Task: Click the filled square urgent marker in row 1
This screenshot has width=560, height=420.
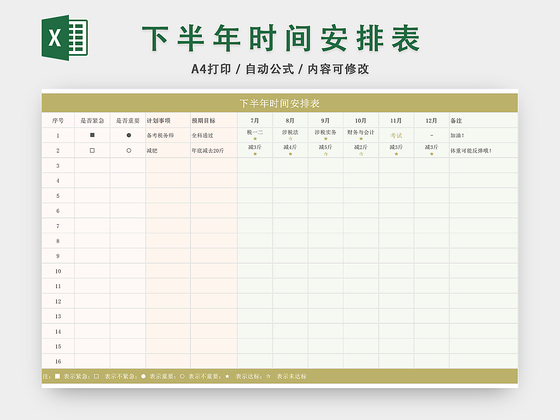Action: pos(92,135)
